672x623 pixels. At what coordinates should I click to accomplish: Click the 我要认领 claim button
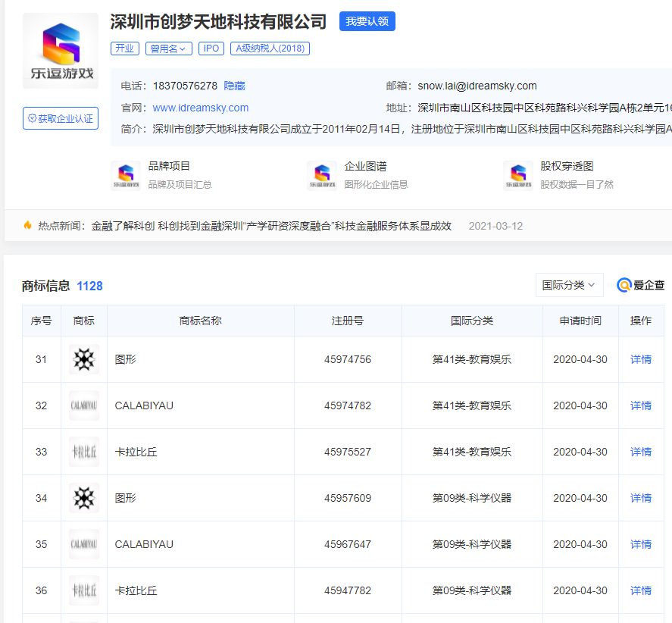[x=367, y=21]
